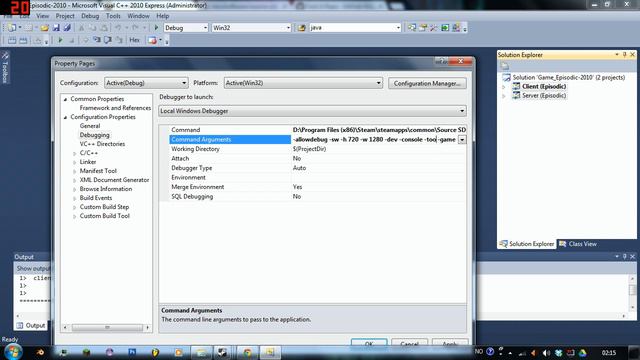Select Framework and References in tree
The image size is (640, 360).
click(115, 108)
